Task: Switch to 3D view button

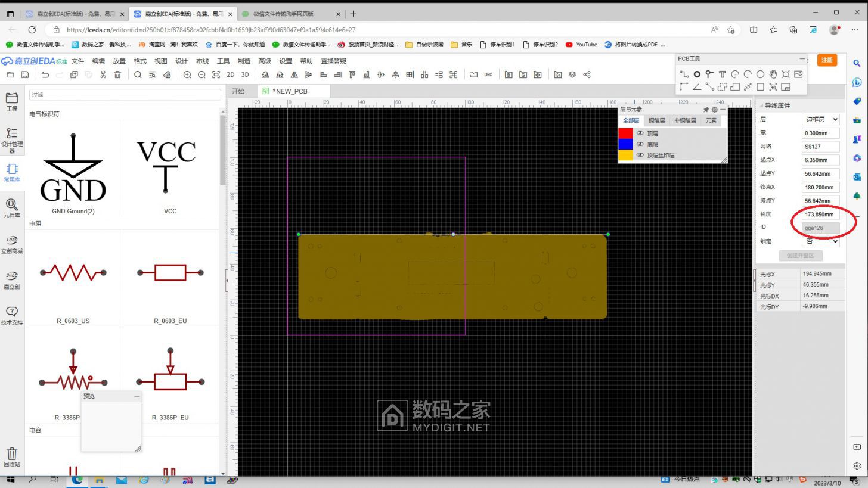Action: point(244,74)
